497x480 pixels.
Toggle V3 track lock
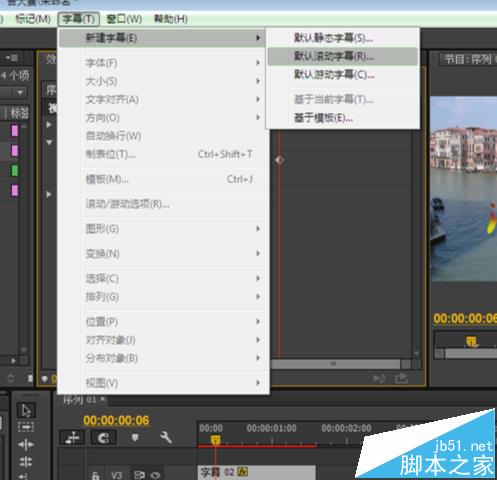(96, 475)
